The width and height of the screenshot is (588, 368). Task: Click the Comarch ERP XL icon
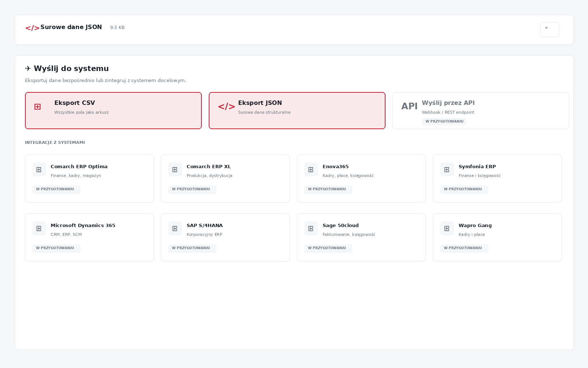175,170
